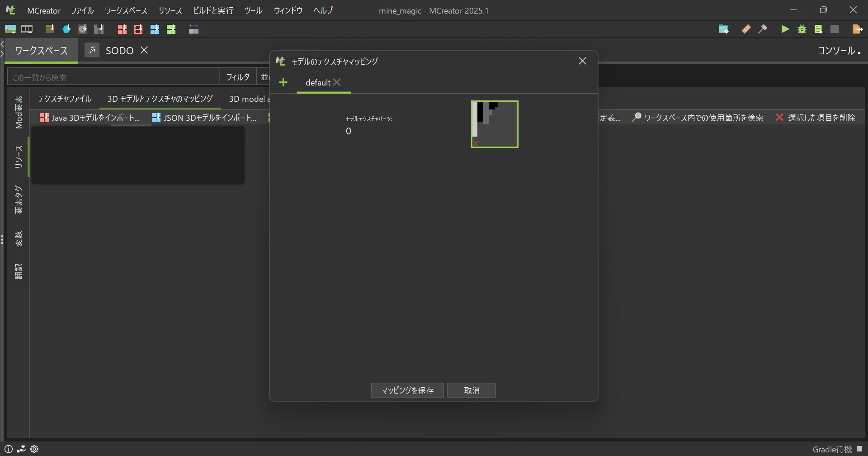Click the green document run-server icon
Screen dimensions: 868x456
click(818, 29)
